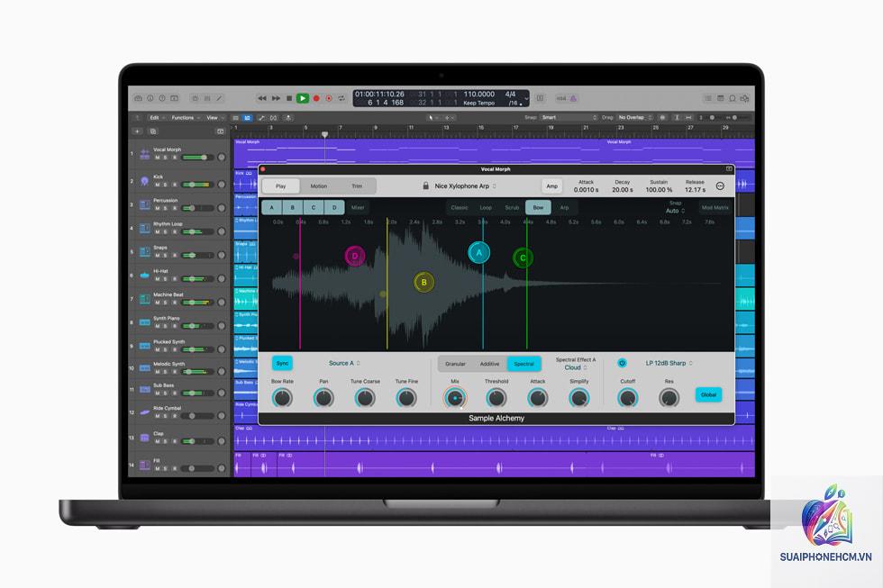Open the Loop Browser icon
883x588 pixels.
pyautogui.click(x=732, y=98)
